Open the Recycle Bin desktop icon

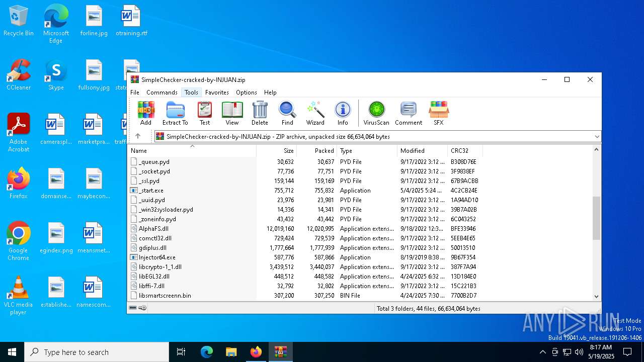coord(19,21)
